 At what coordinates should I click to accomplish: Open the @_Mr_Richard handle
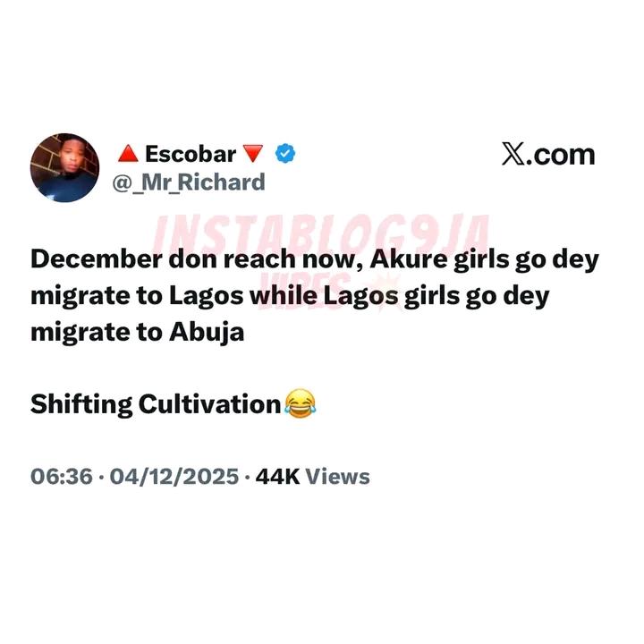tap(189, 182)
